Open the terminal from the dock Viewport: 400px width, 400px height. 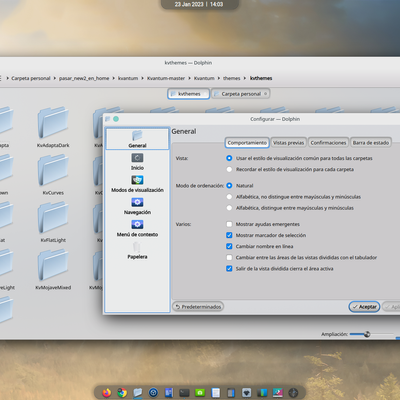(184, 393)
